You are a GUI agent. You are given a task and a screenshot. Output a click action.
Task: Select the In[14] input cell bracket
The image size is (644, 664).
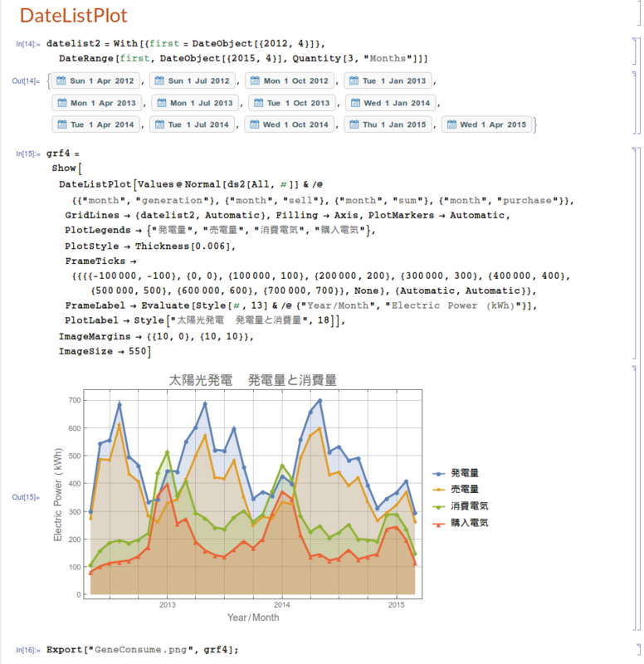pyautogui.click(x=635, y=51)
